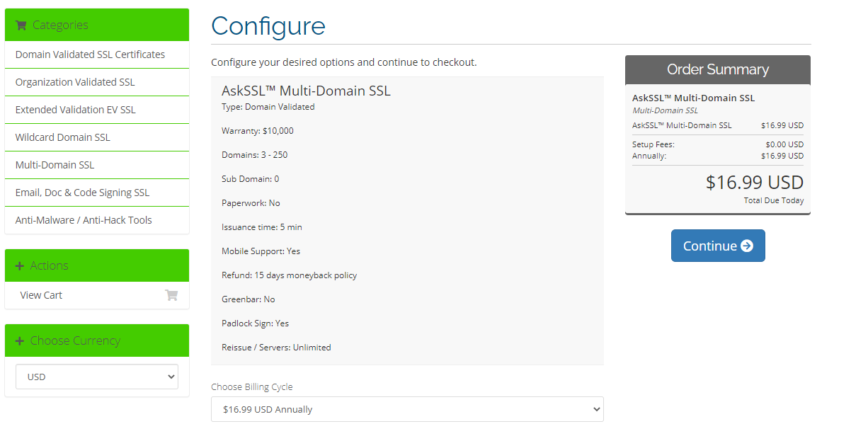Open the USD currency dropdown
The height and width of the screenshot is (424, 868).
pyautogui.click(x=96, y=376)
